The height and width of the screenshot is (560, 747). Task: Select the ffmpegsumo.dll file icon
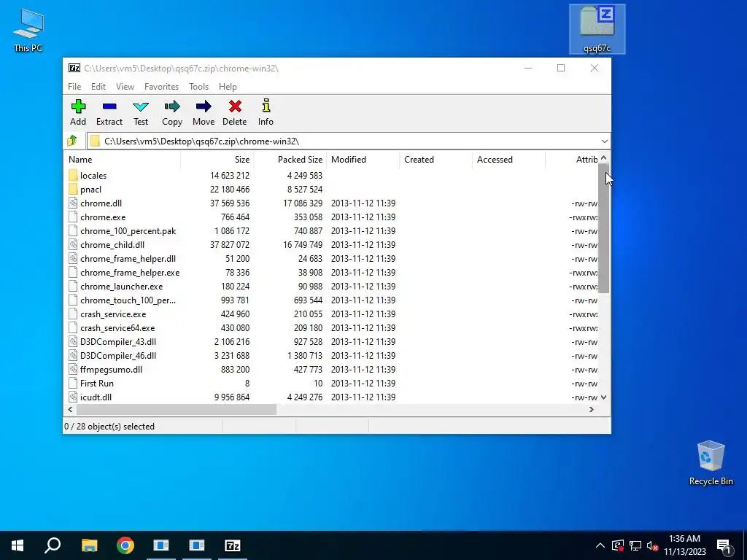pyautogui.click(x=73, y=369)
